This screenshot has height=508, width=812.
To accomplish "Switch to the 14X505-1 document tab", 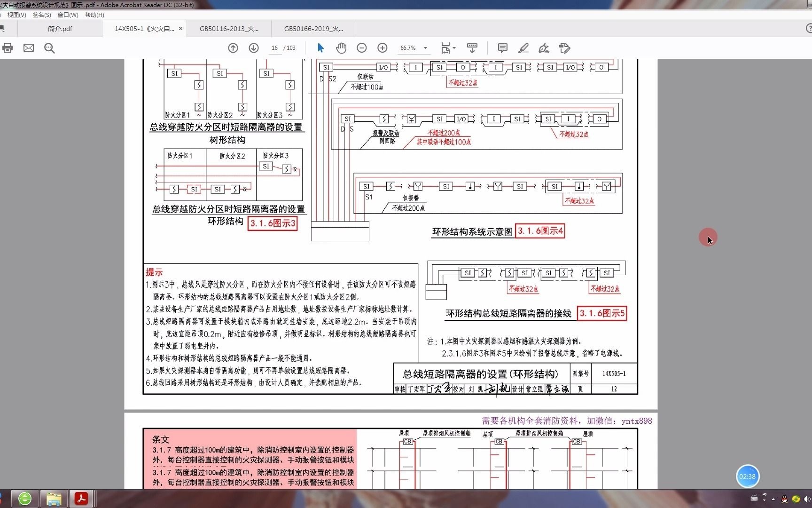I will click(144, 29).
